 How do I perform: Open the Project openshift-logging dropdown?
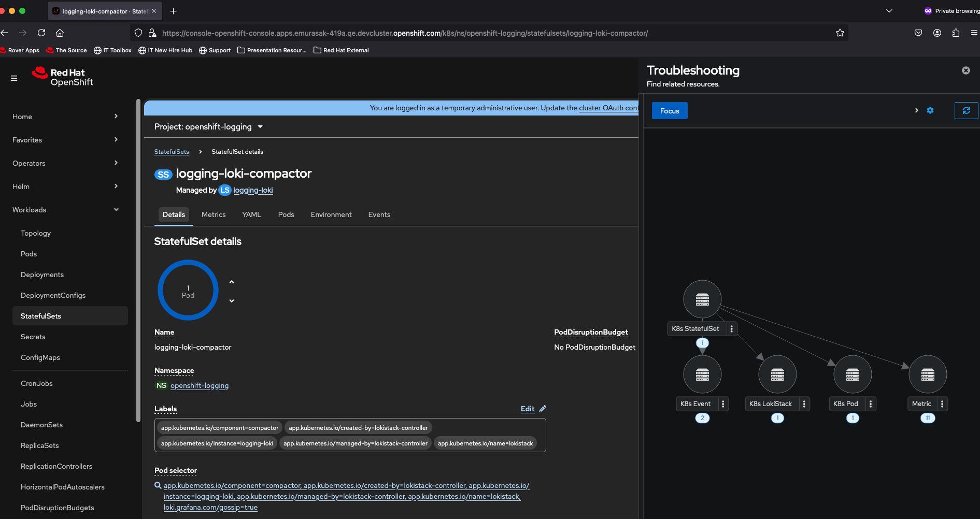208,127
